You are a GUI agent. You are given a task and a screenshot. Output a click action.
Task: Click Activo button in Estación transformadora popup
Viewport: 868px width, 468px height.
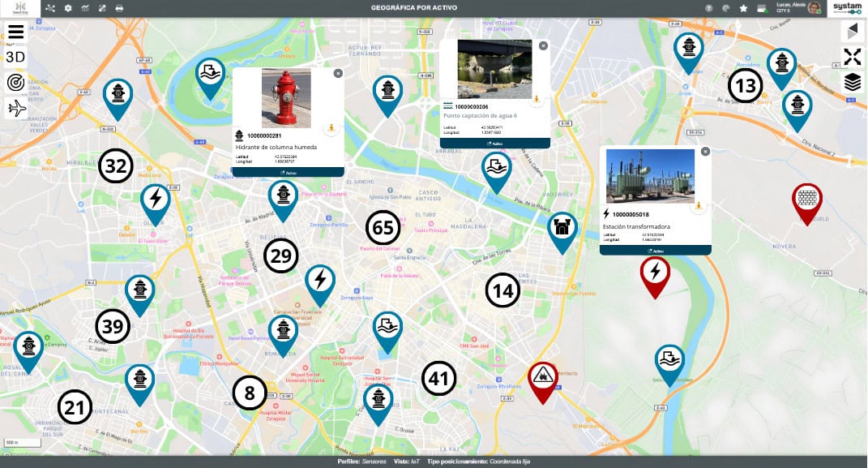656,251
